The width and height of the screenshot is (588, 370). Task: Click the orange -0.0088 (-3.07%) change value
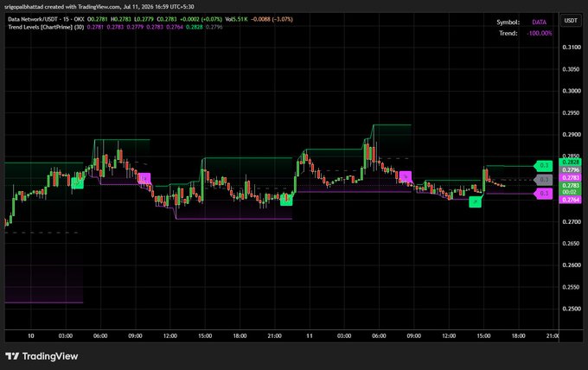point(272,19)
